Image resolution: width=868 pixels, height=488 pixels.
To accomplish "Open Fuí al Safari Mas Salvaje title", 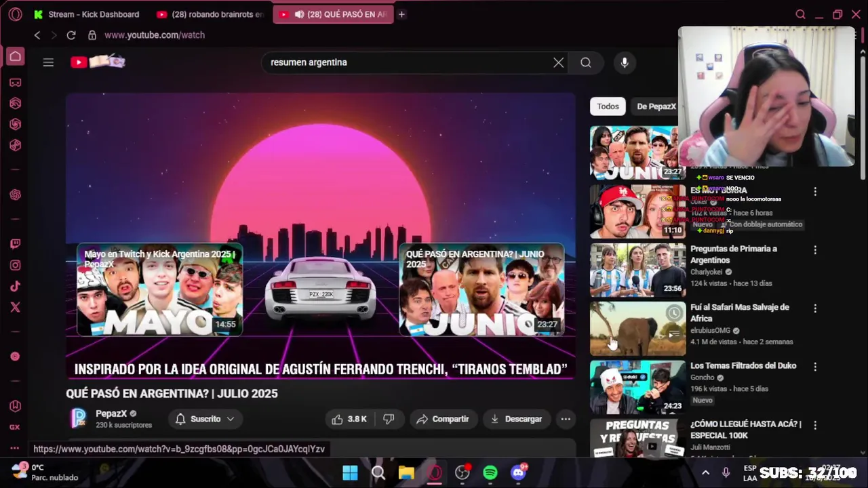I will [740, 312].
